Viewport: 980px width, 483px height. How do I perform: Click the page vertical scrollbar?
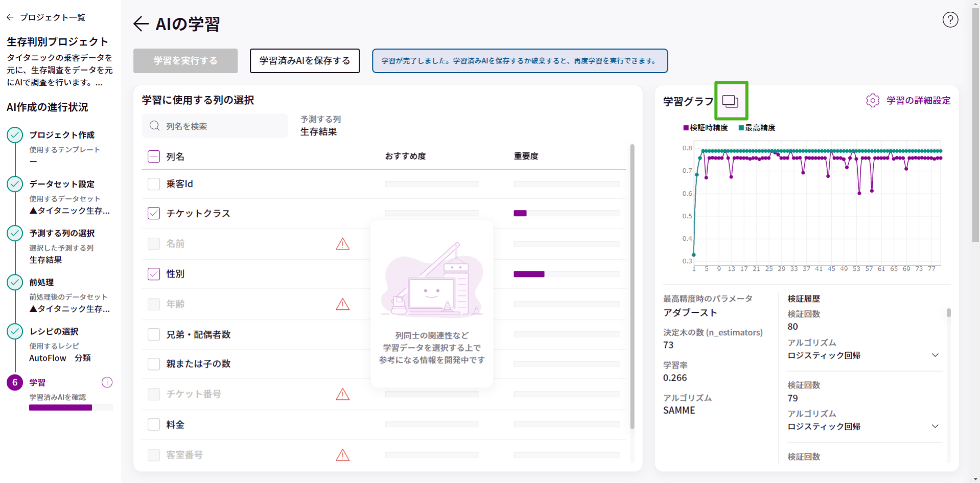[x=975, y=125]
